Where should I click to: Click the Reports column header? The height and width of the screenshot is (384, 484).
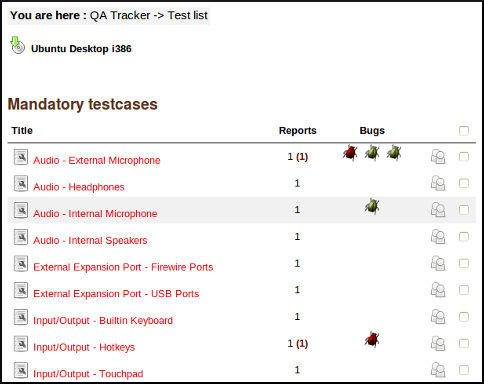point(298,131)
